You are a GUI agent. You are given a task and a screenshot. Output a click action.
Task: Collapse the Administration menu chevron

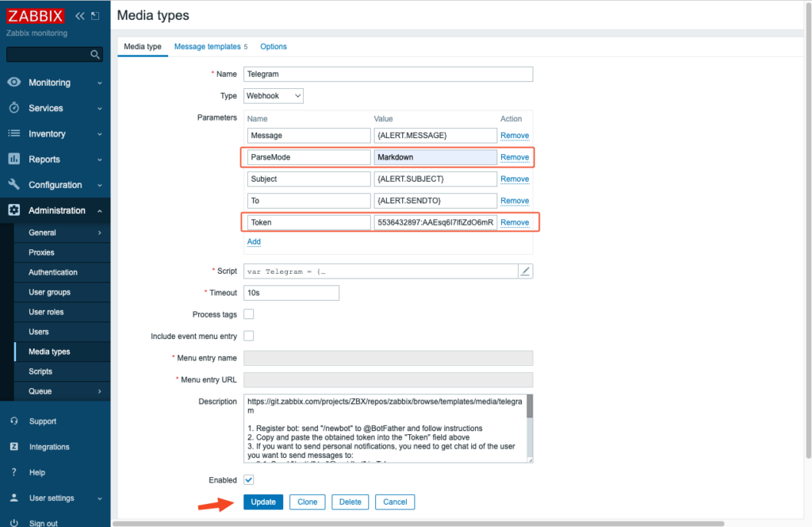coord(99,210)
